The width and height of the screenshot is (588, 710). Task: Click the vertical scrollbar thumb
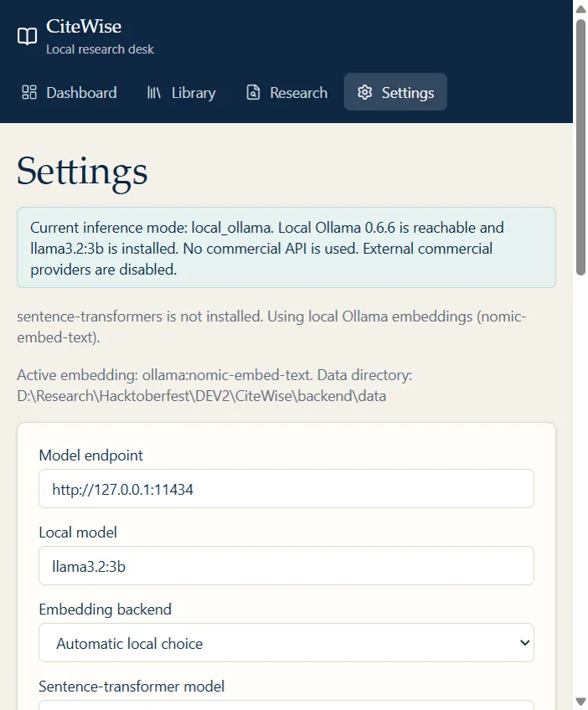pos(580,147)
